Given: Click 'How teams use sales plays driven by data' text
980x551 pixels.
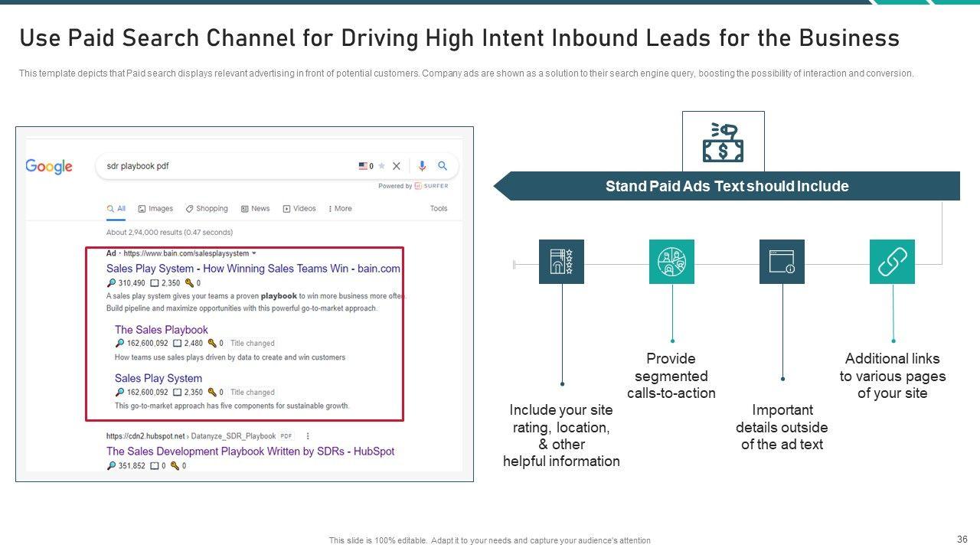Looking at the screenshot, I should pos(230,357).
